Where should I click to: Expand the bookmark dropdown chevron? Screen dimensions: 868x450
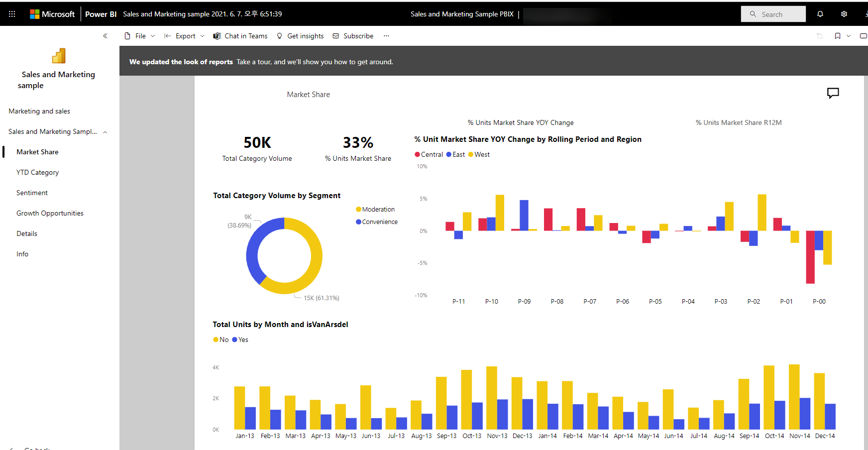[x=849, y=36]
